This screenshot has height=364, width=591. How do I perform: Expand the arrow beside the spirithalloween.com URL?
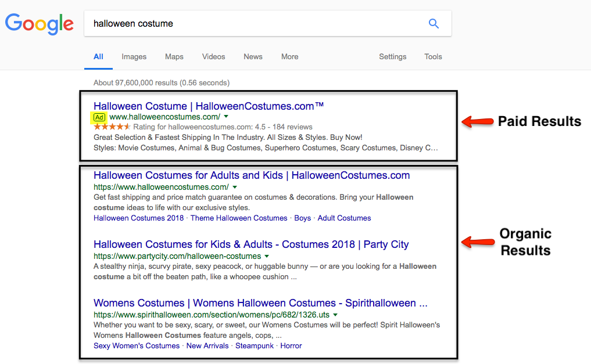click(335, 315)
